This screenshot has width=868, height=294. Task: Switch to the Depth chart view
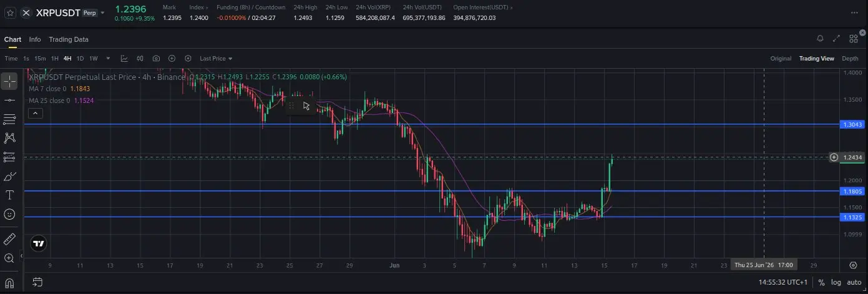(850, 59)
